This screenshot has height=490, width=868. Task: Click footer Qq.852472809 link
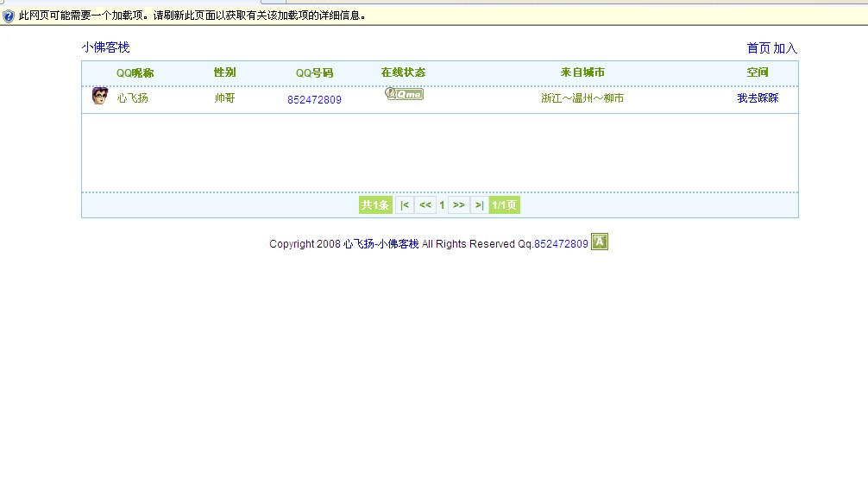[x=561, y=244]
